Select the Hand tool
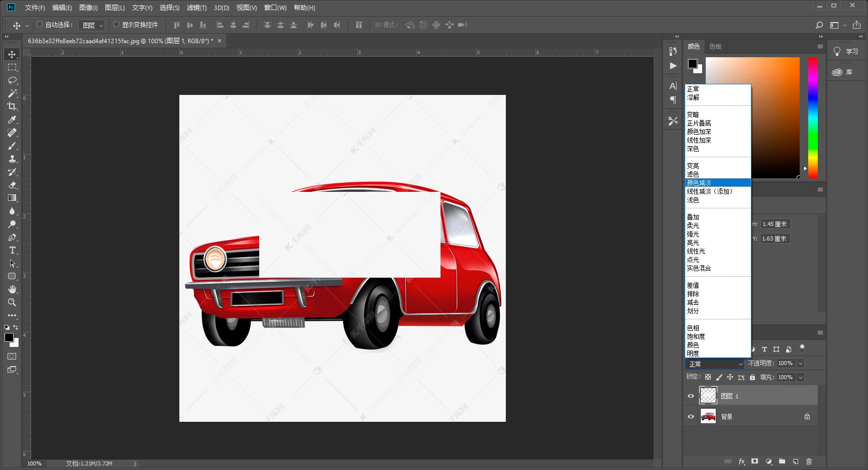 [x=12, y=289]
